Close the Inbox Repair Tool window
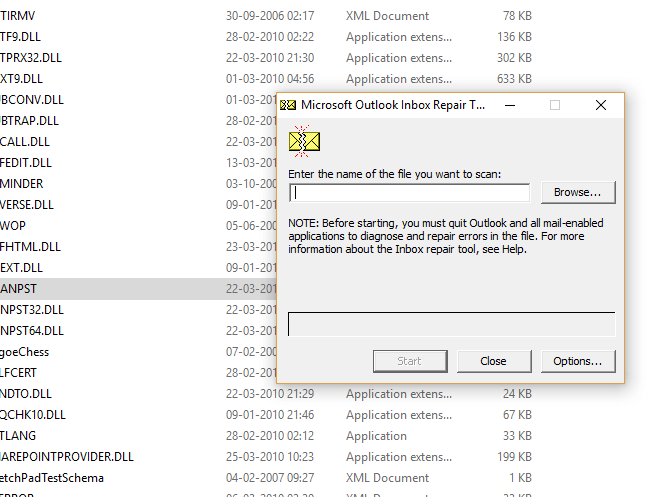This screenshot has width=663, height=497. tap(601, 105)
